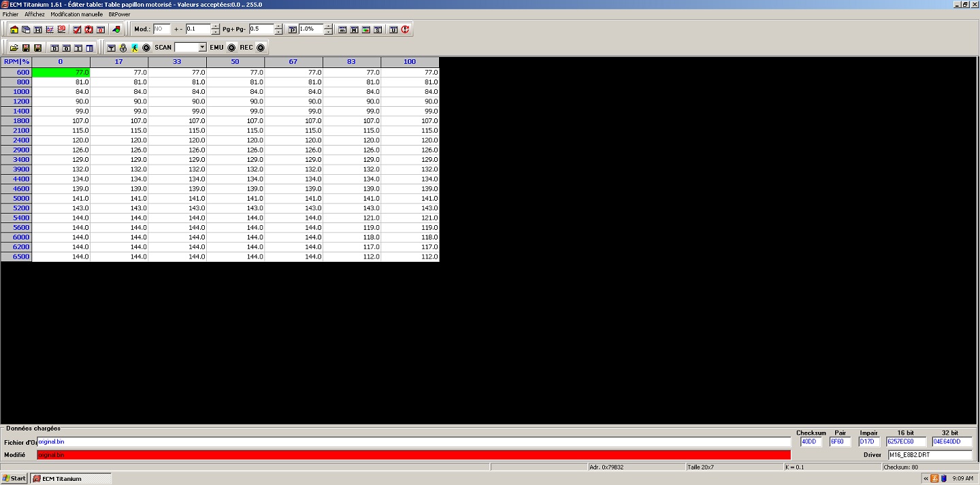Decrease the Pg+ Pg- value of 0.5
The image size is (980, 485).
click(x=278, y=32)
